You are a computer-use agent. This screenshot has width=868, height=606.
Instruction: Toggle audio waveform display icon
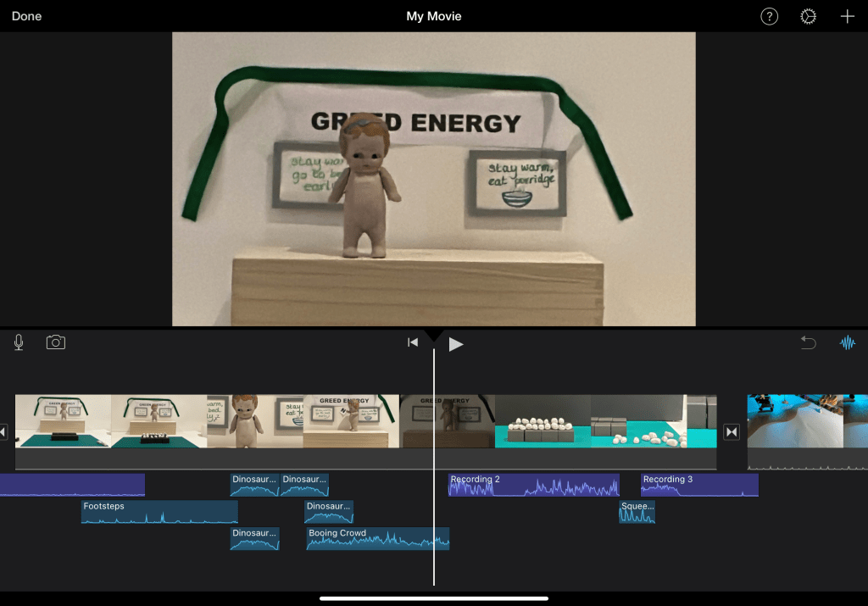click(x=848, y=342)
